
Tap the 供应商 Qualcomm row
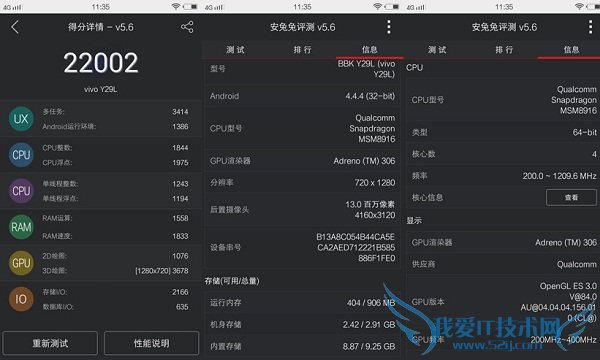click(503, 264)
